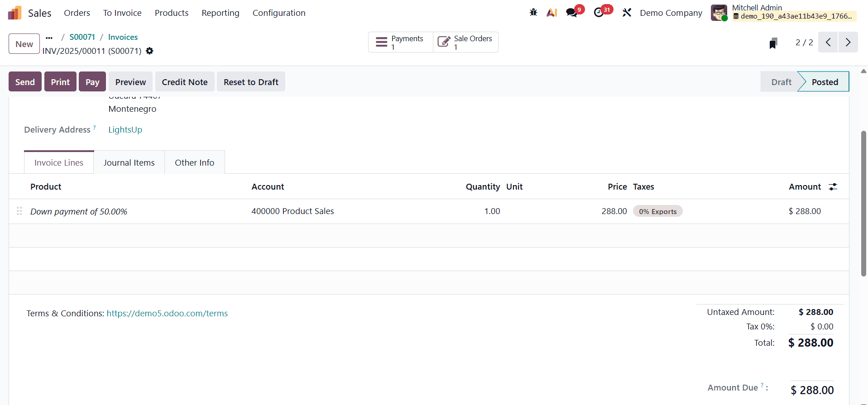
Task: Click the Sales app title
Action: pyautogui.click(x=39, y=13)
